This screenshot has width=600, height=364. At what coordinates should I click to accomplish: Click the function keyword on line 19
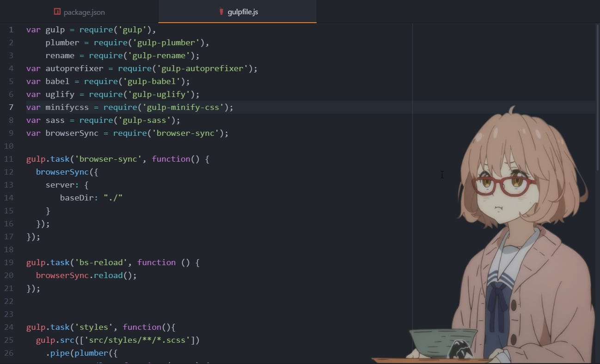point(156,262)
